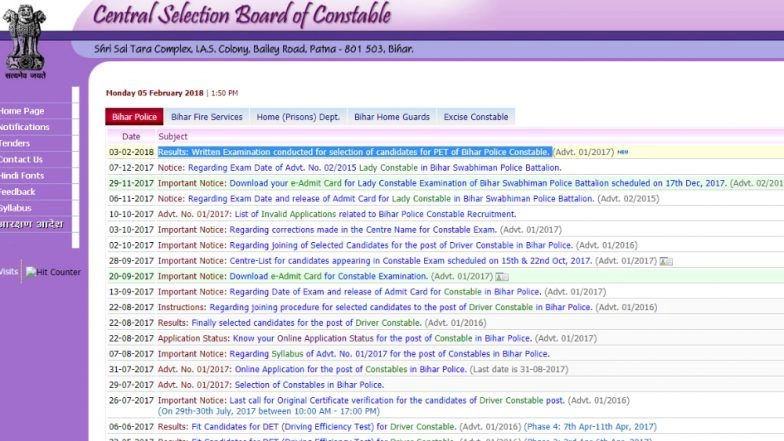Open Centre-List for Constable Exam link
The image size is (784, 441).
(x=410, y=261)
